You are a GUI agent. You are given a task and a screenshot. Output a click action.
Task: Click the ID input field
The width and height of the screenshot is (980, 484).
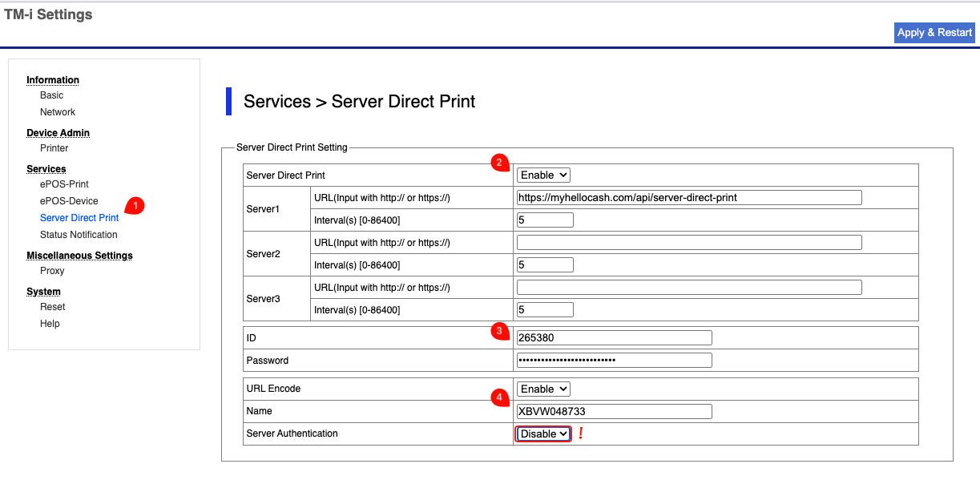click(x=615, y=337)
